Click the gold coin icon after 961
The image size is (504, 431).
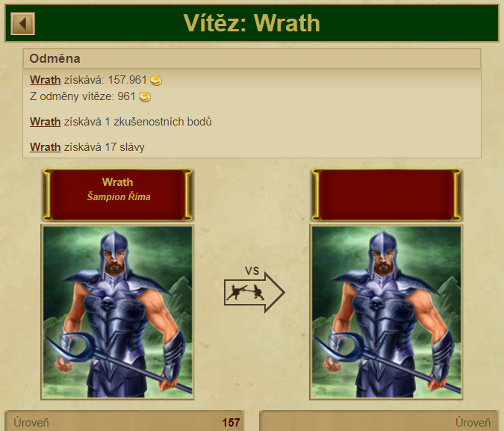(145, 97)
